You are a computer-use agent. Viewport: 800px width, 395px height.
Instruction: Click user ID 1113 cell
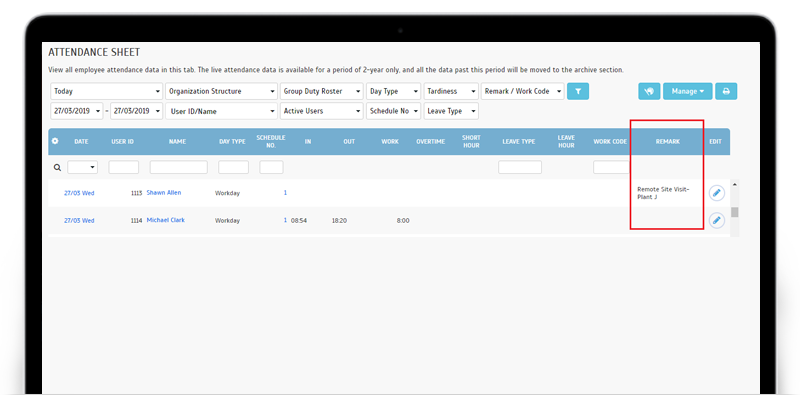(x=136, y=193)
